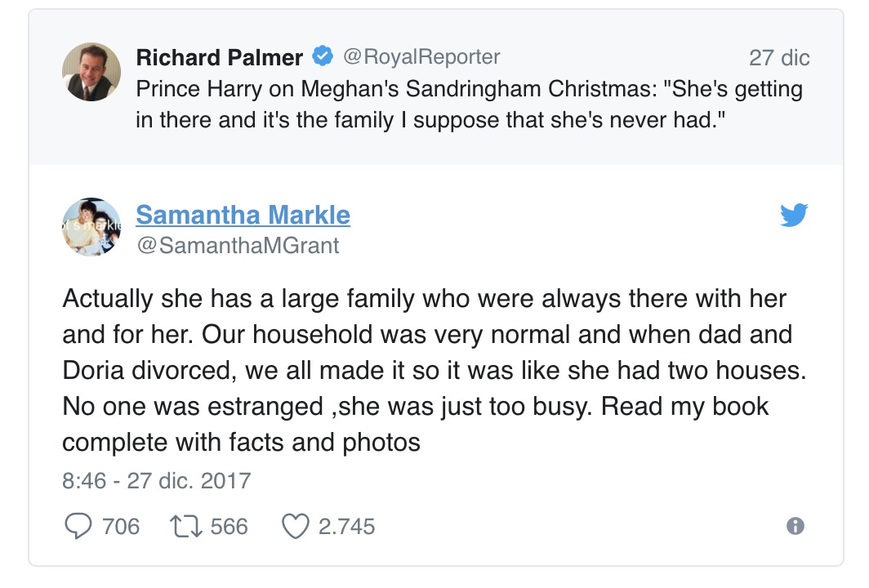Click the @RoyalReporter handle

(x=421, y=56)
